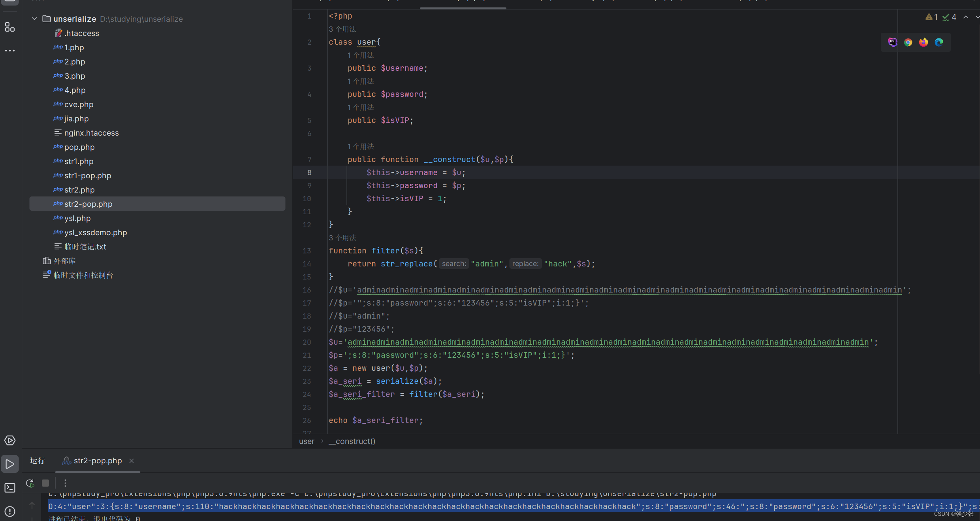The height and width of the screenshot is (521, 980).
Task: Click line number 8 in gutter
Action: [x=309, y=173]
